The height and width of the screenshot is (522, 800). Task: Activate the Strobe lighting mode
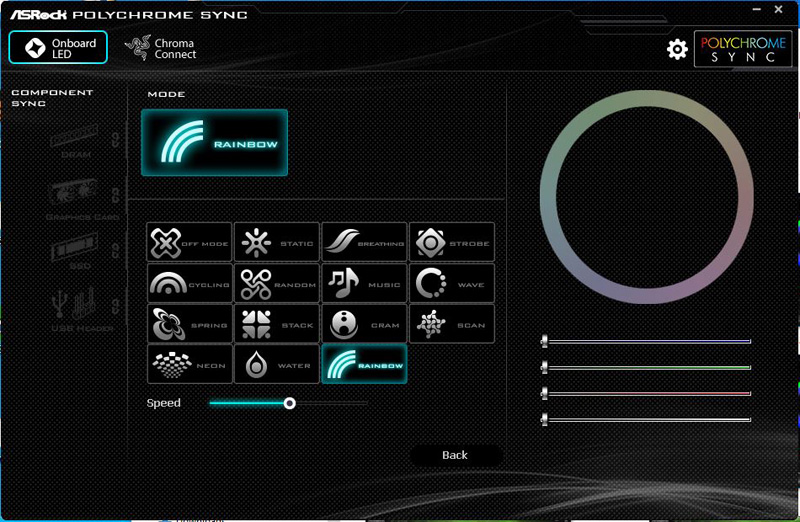point(452,242)
